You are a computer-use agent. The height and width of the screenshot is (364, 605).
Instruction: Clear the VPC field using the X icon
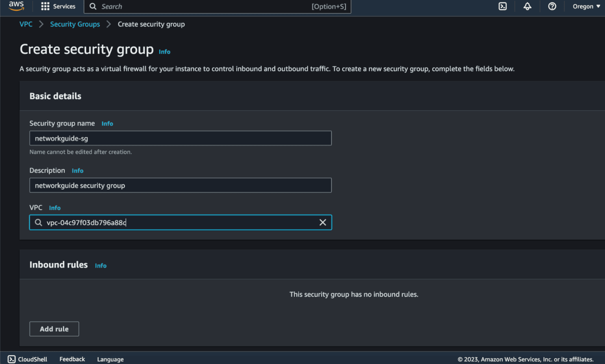pyautogui.click(x=323, y=222)
